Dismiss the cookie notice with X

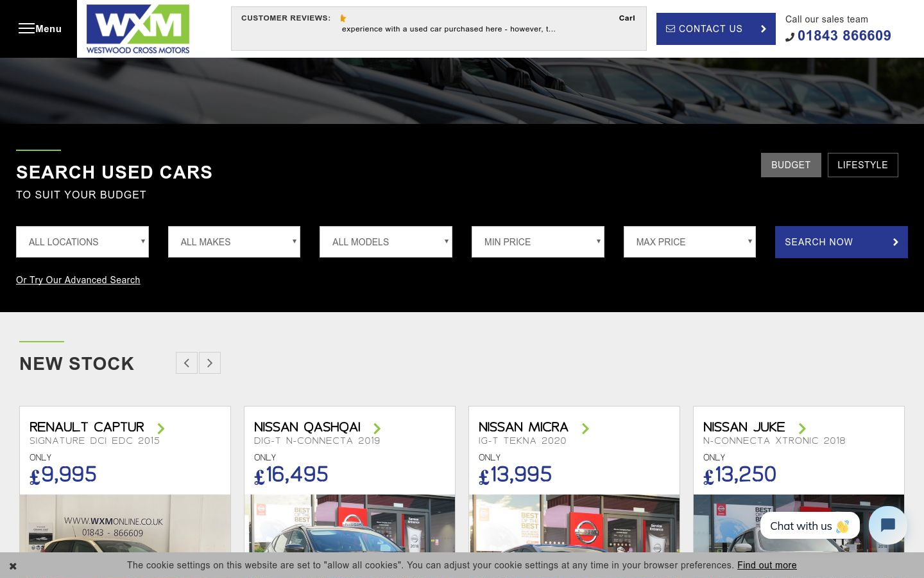click(13, 566)
